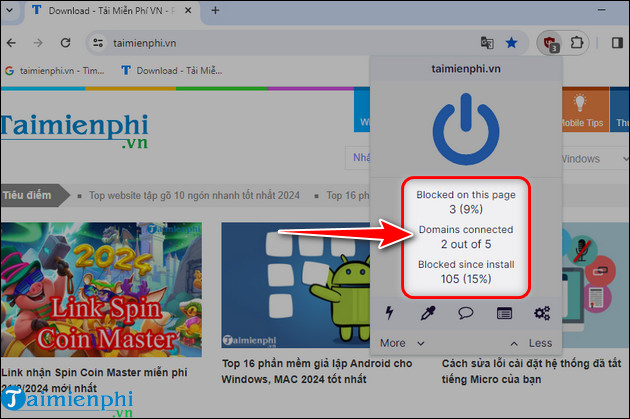This screenshot has width=630, height=419.
Task: Click the Link Spin Coin Master thumbnail
Action: (101, 289)
